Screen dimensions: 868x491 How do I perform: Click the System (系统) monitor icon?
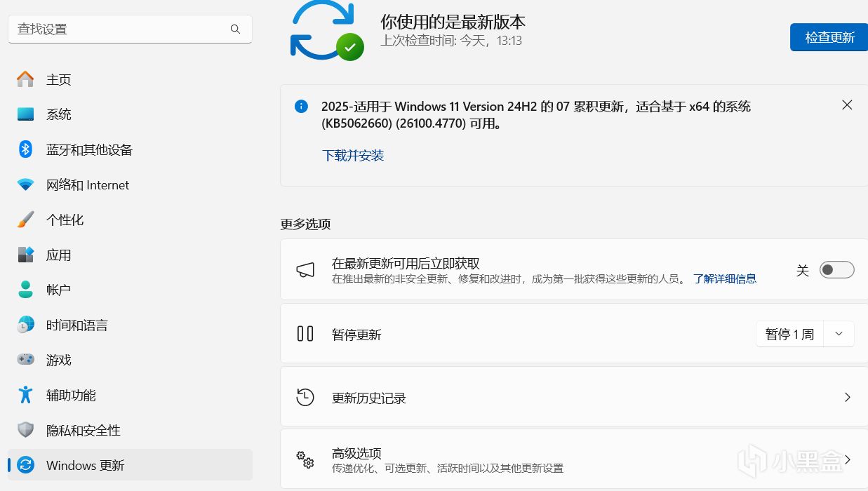coord(25,114)
